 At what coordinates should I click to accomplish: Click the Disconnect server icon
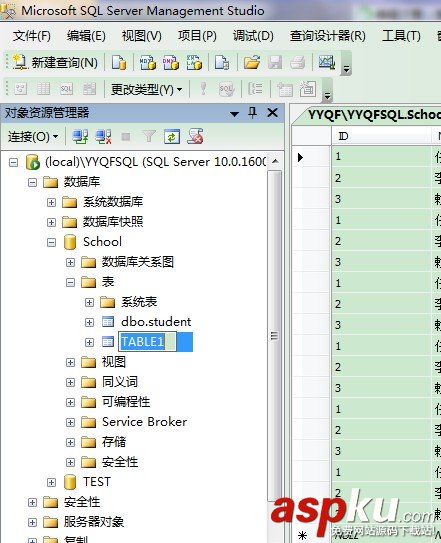pos(103,136)
